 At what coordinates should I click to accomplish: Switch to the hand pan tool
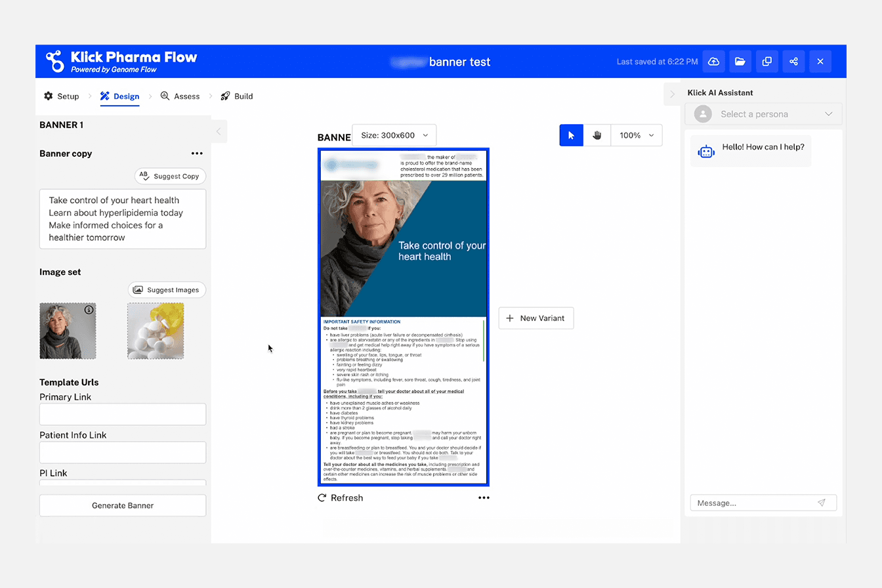click(597, 135)
